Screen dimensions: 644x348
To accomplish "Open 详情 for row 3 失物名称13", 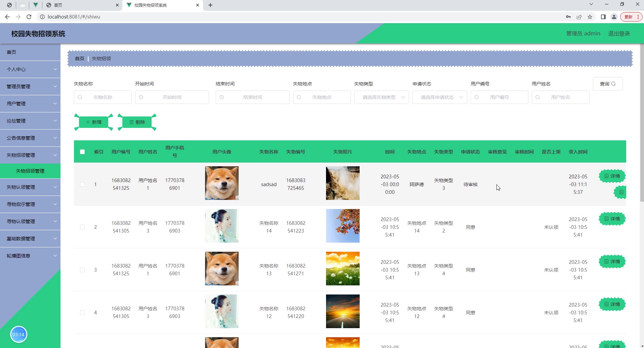I will point(612,262).
